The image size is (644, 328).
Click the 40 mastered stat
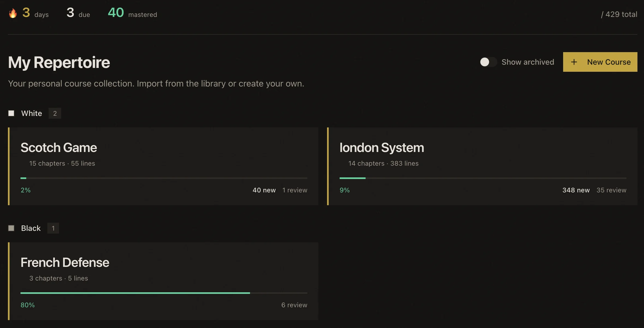tap(132, 13)
